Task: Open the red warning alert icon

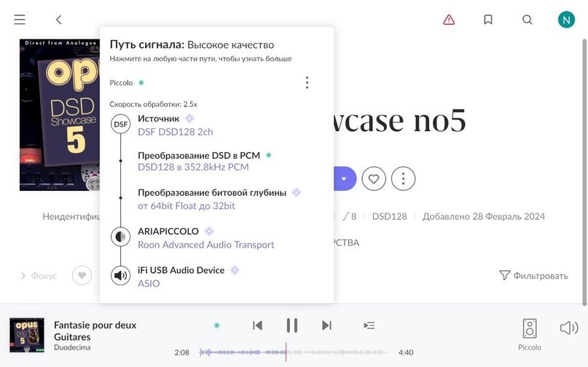Action: tap(449, 20)
